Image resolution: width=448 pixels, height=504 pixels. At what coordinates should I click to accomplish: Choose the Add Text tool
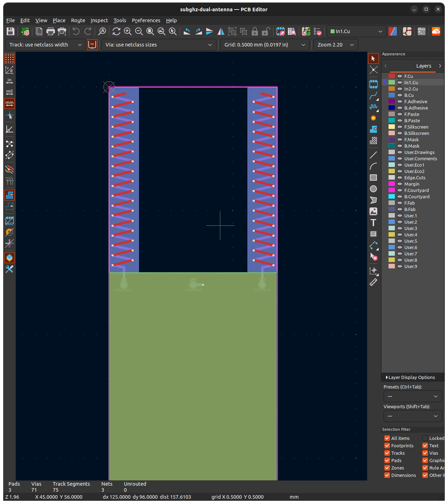(374, 223)
